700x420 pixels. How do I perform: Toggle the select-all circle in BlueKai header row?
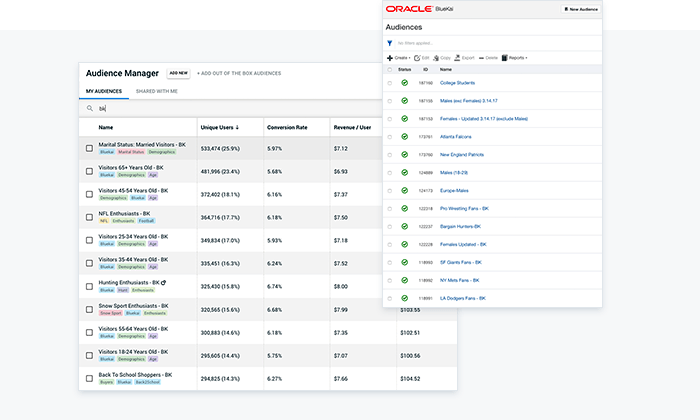[x=390, y=70]
